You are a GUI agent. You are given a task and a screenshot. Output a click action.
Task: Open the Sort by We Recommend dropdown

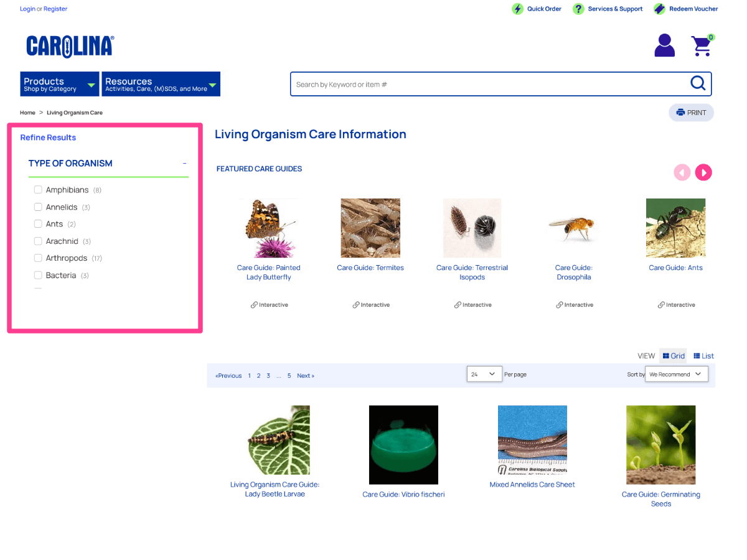(x=676, y=374)
